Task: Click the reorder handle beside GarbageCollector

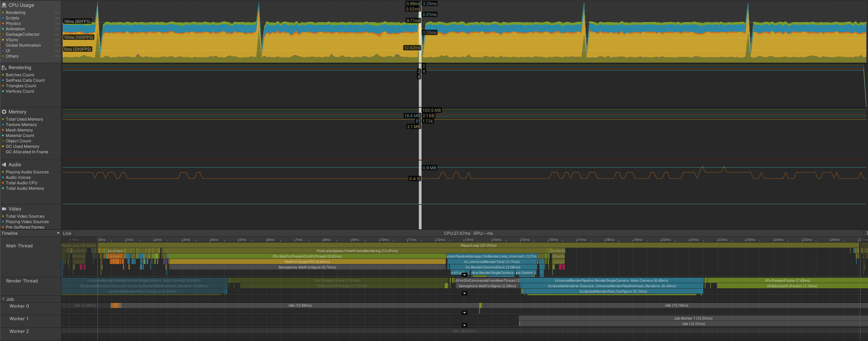Action: click(x=57, y=34)
